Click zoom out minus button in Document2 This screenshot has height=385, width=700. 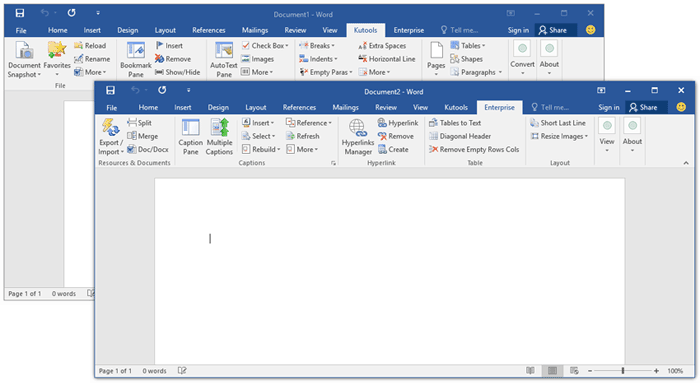pos(590,371)
